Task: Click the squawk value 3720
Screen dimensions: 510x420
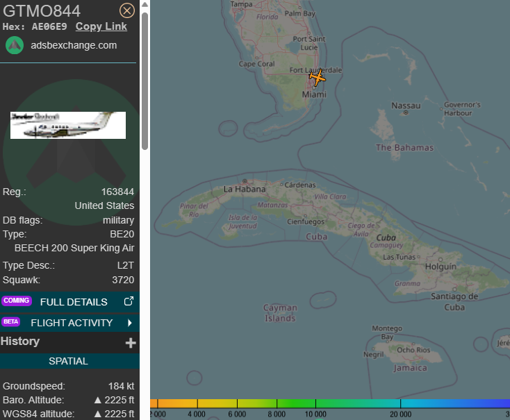Action: pos(123,280)
